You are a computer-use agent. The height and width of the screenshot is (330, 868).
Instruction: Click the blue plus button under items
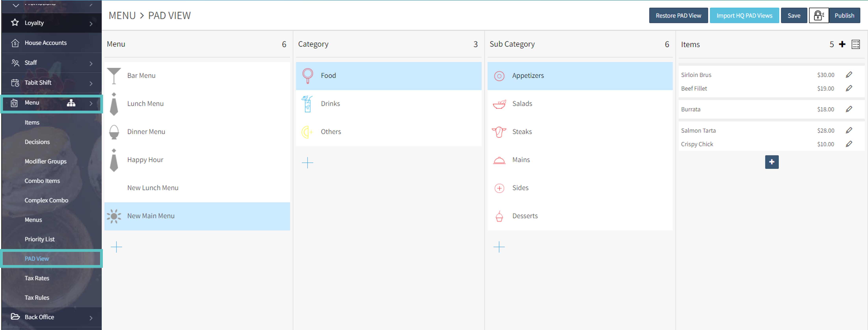[x=772, y=162]
